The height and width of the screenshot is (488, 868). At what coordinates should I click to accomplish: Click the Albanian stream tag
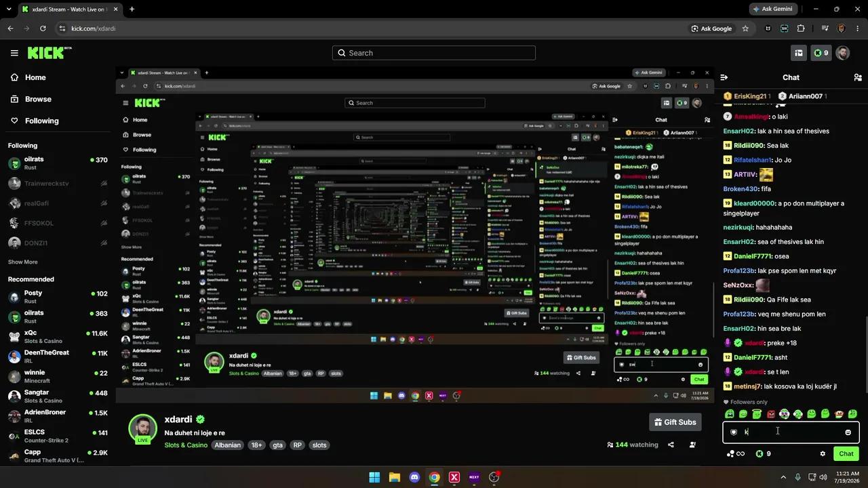[x=228, y=445]
